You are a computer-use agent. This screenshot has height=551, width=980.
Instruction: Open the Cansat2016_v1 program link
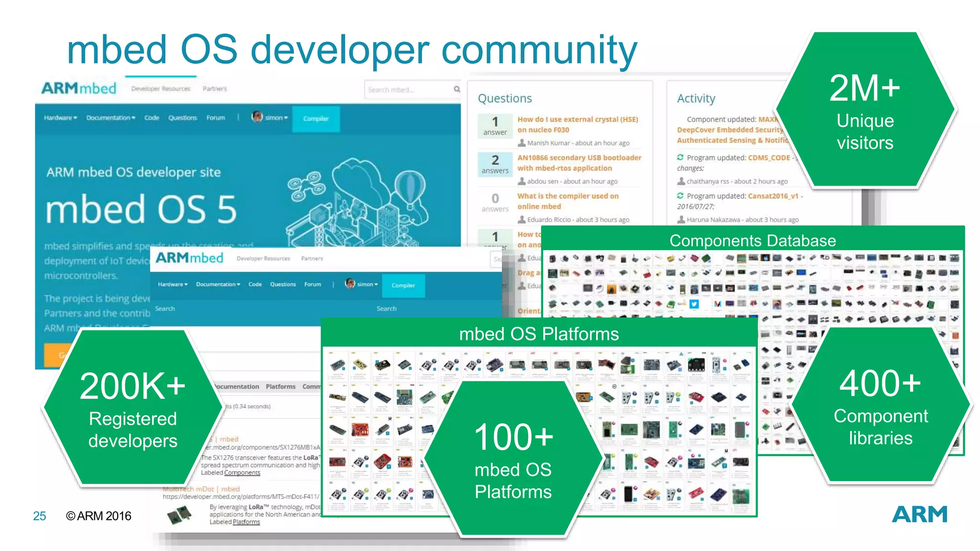[773, 196]
